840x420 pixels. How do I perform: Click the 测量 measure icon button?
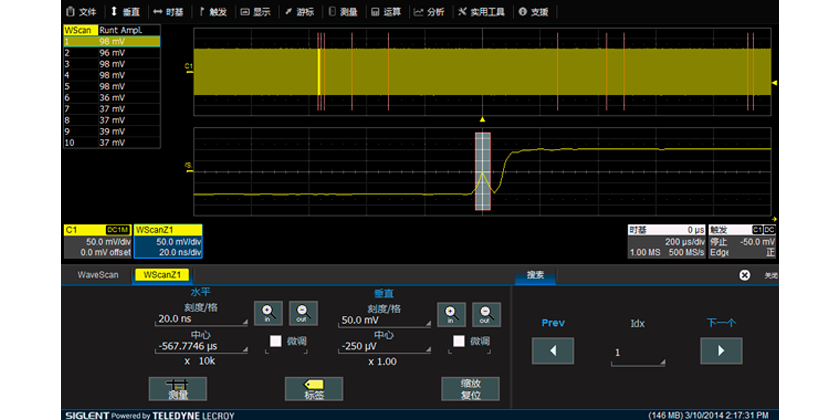tap(170, 389)
